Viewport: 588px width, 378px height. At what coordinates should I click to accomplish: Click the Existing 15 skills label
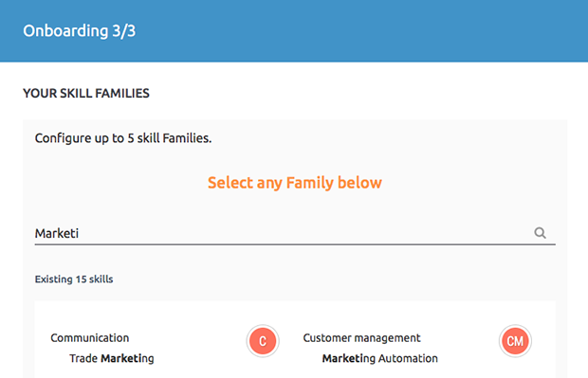[74, 279]
